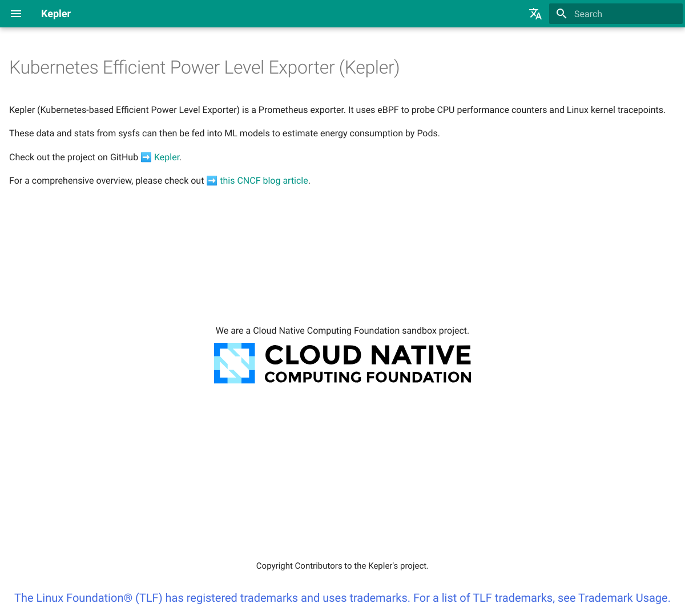Focus the Search input field
The height and width of the screenshot is (616, 685).
point(616,14)
